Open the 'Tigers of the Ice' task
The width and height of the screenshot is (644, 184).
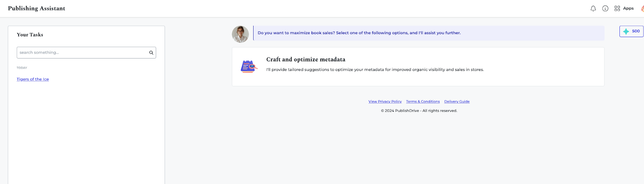point(33,79)
